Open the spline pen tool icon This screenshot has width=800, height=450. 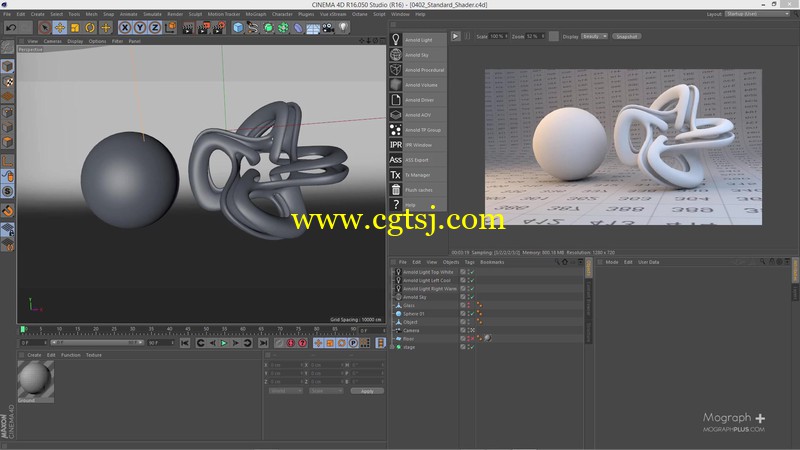(x=253, y=28)
